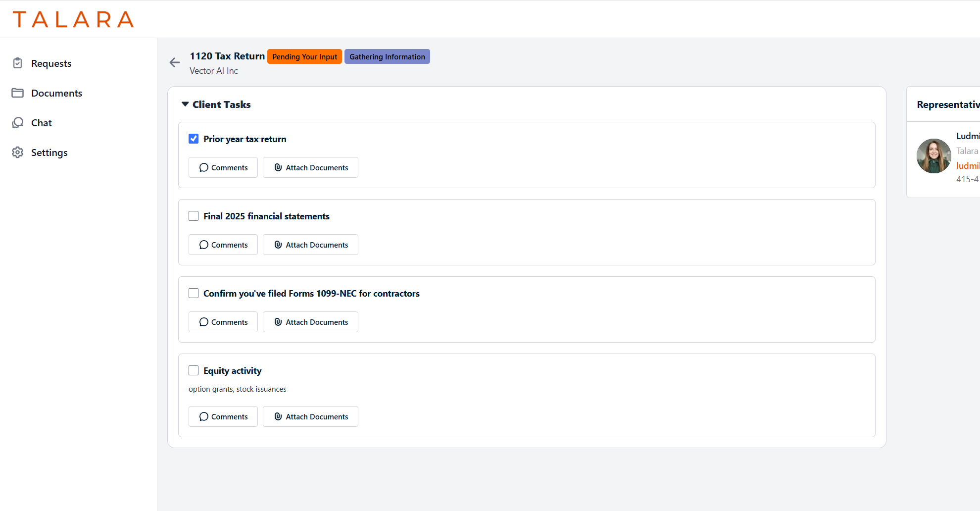Click the 1120 Tax Return title
980x511 pixels.
tap(227, 56)
